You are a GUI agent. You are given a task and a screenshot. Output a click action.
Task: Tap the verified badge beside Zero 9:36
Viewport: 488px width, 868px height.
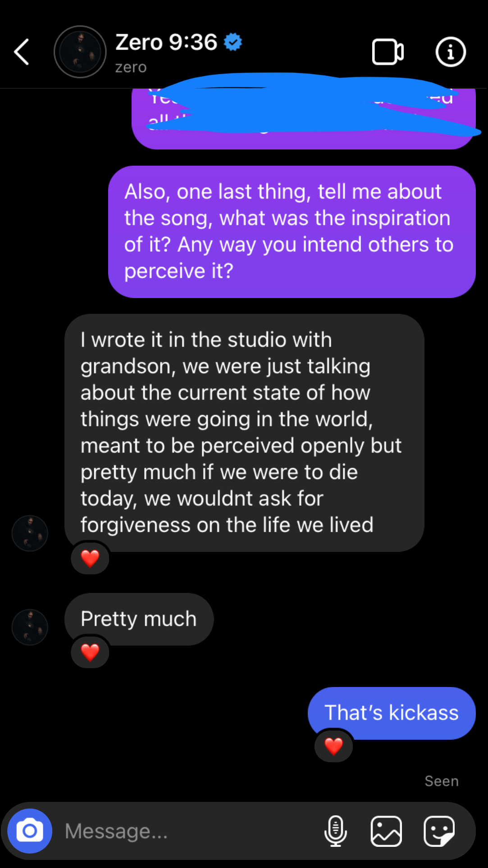(x=233, y=42)
